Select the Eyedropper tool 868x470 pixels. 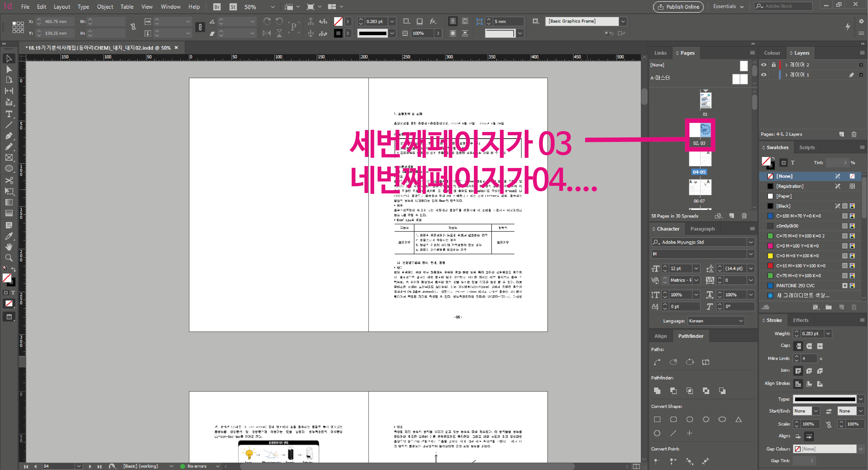click(x=9, y=236)
